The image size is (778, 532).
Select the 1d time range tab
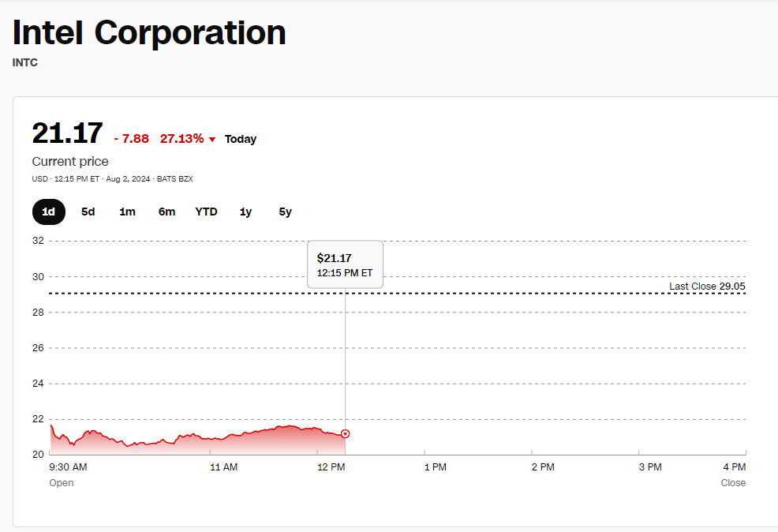tap(49, 212)
